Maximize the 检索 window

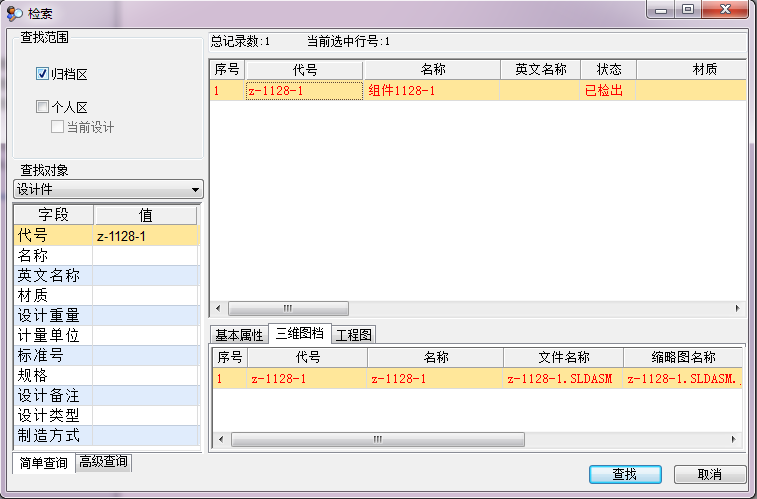pyautogui.click(x=688, y=9)
